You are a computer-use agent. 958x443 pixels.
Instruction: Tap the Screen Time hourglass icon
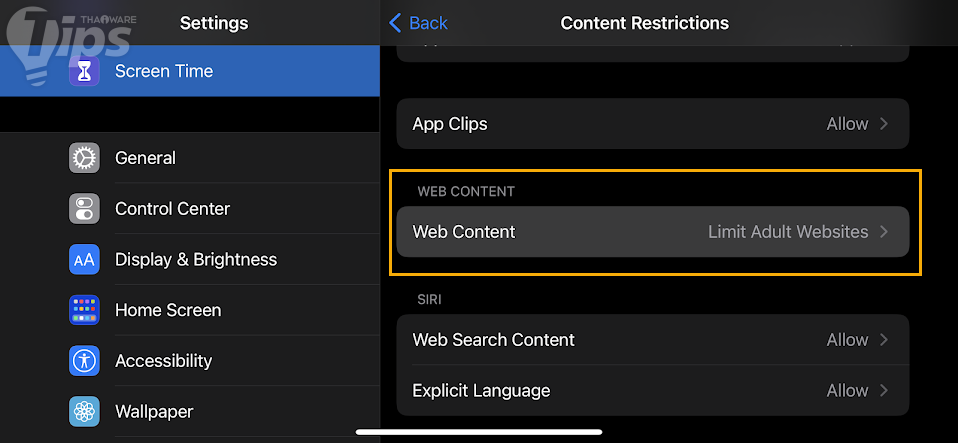pos(84,71)
